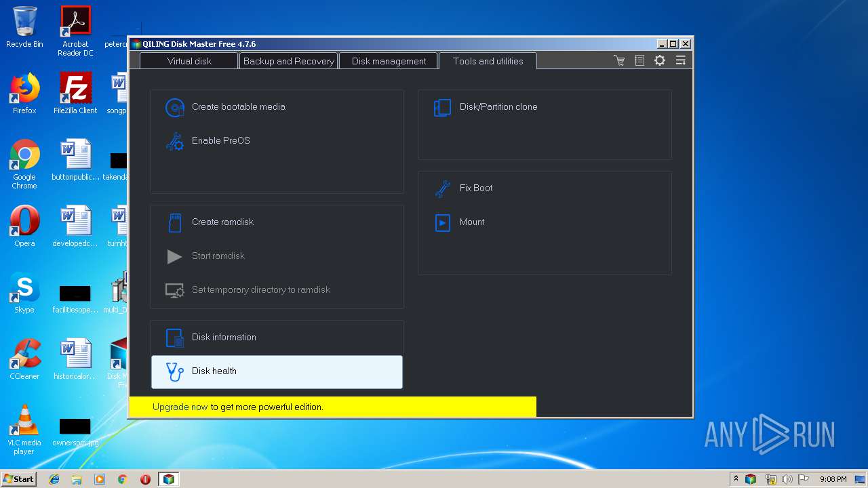
Task: Click the Enable PreOS wrench icon
Action: [x=175, y=141]
